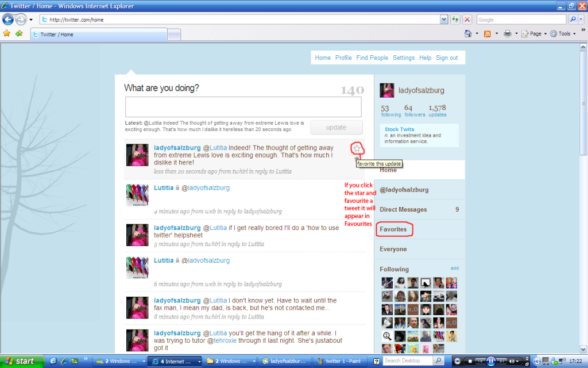Click the Google search box in the toolbar
The width and height of the screenshot is (588, 368).
[x=521, y=20]
